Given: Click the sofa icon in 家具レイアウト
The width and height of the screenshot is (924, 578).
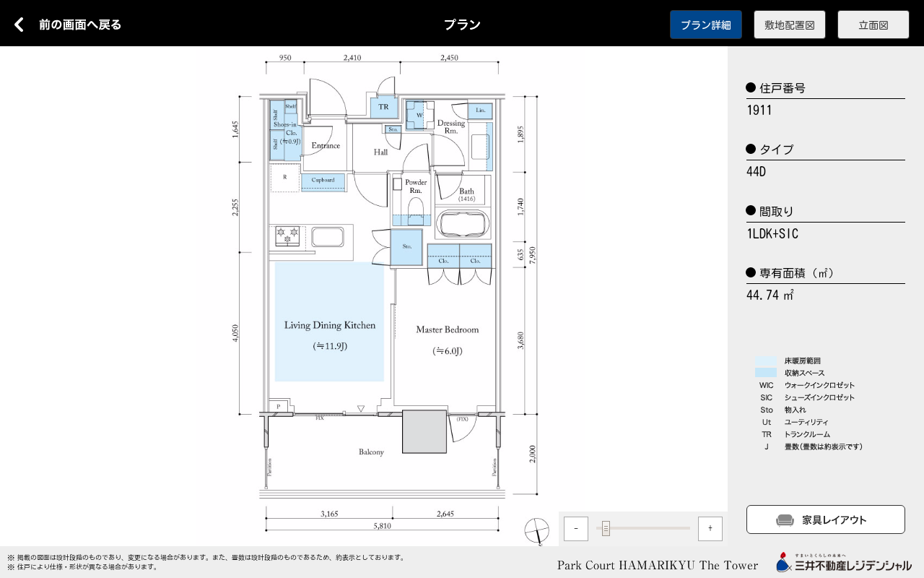Looking at the screenshot, I should [785, 520].
